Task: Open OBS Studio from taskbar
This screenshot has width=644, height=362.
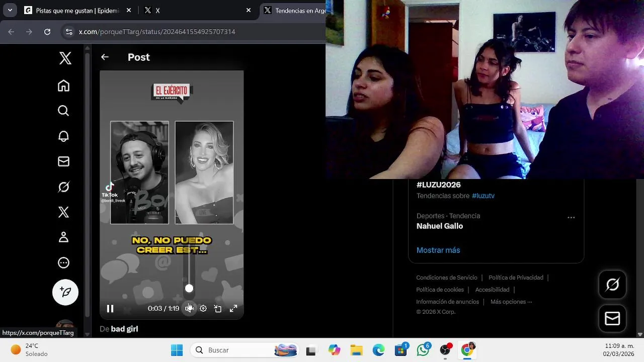Action: click(x=445, y=350)
